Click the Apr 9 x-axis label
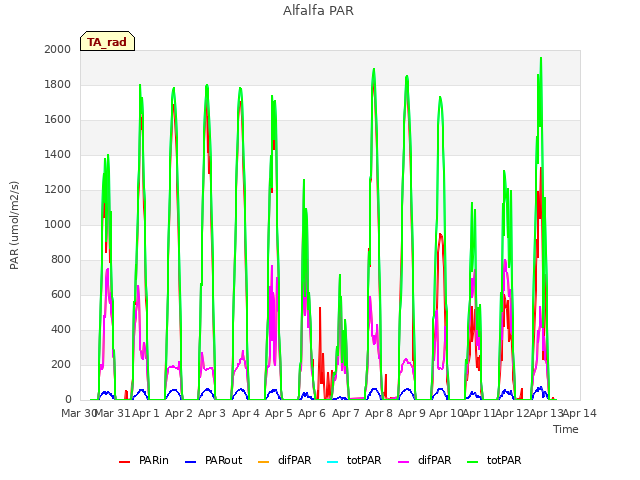Image resolution: width=640 pixels, height=480 pixels. (x=412, y=413)
